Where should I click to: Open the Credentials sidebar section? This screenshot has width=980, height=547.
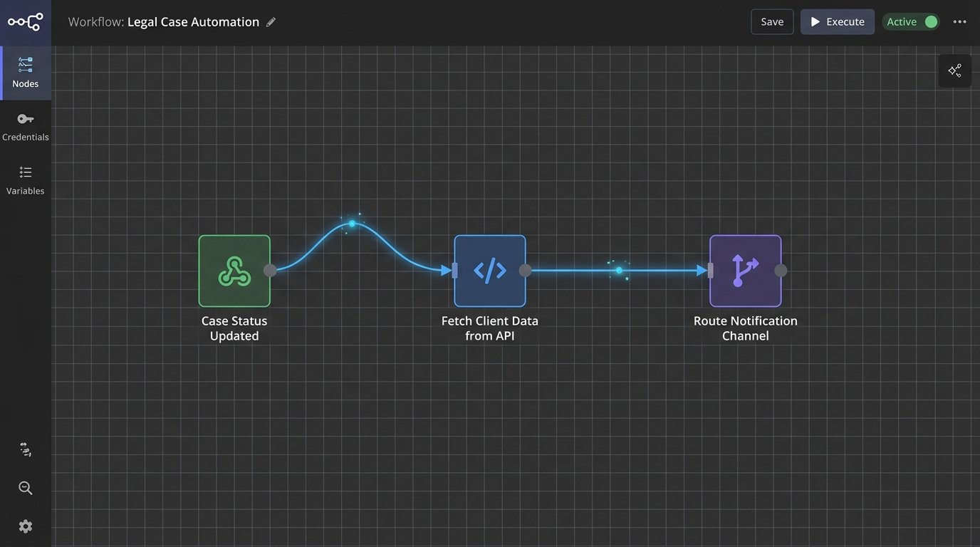pyautogui.click(x=26, y=126)
